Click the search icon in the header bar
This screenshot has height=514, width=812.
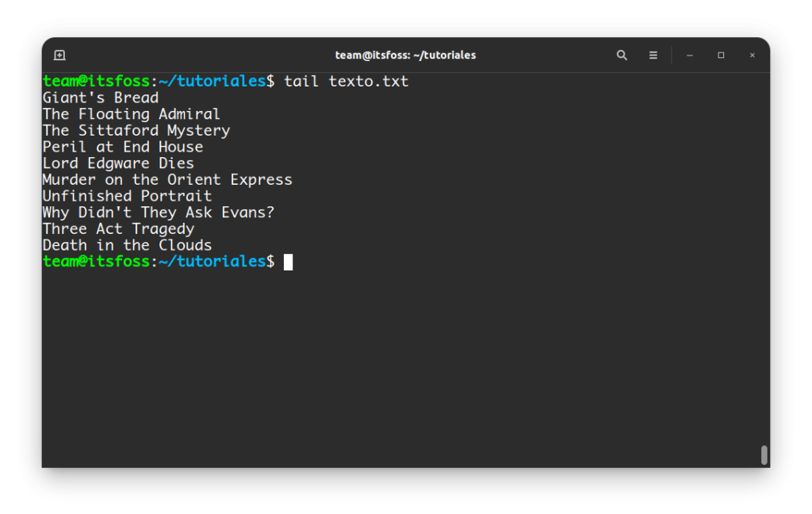pyautogui.click(x=622, y=55)
